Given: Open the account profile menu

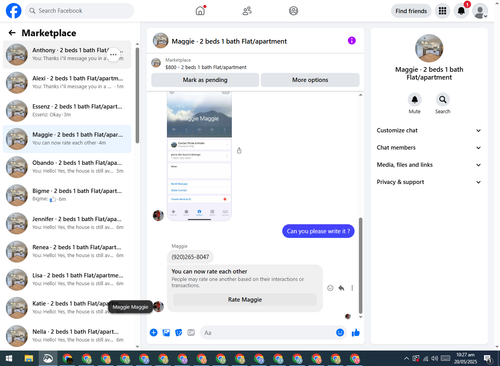Looking at the screenshot, I should pos(480,11).
